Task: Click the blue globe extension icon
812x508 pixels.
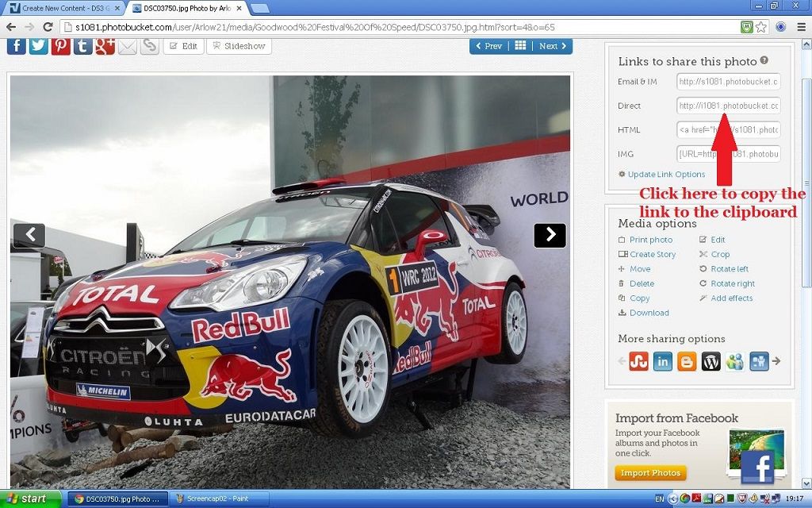Action: point(781,27)
